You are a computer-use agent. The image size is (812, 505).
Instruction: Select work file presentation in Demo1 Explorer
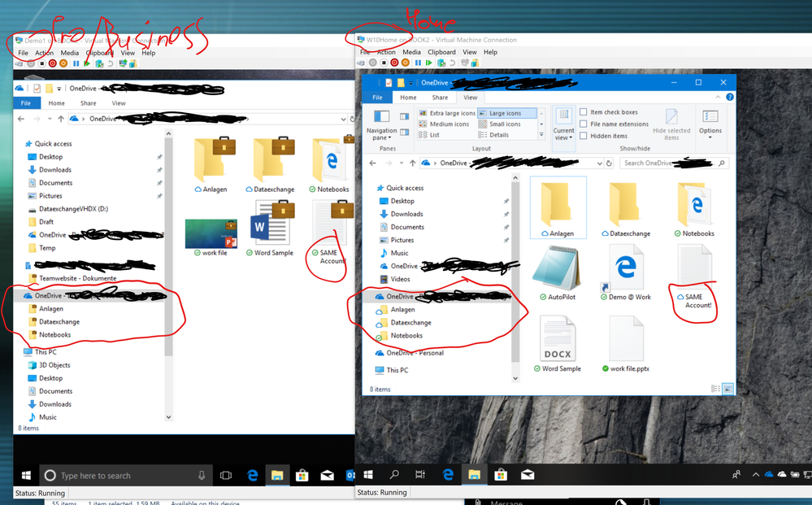pyautogui.click(x=211, y=236)
